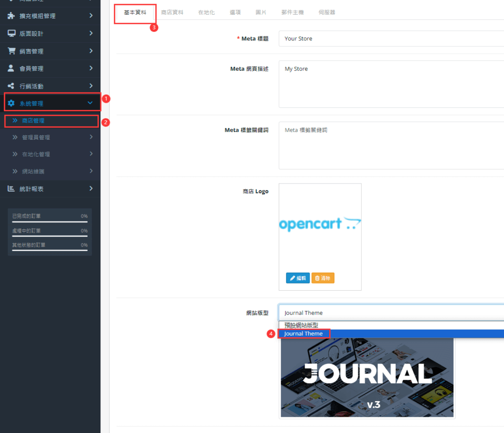
Task: Expand the 擴充模組管理 menu chevron
Action: click(x=91, y=15)
